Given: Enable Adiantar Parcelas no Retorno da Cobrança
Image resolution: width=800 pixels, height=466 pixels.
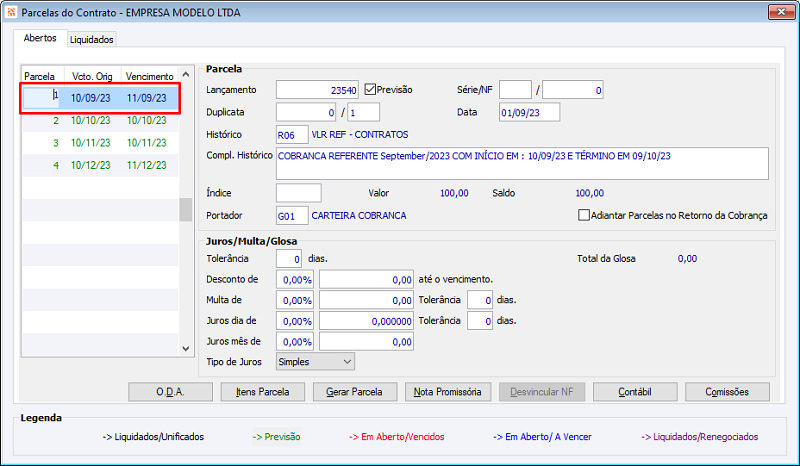Looking at the screenshot, I should pyautogui.click(x=584, y=215).
